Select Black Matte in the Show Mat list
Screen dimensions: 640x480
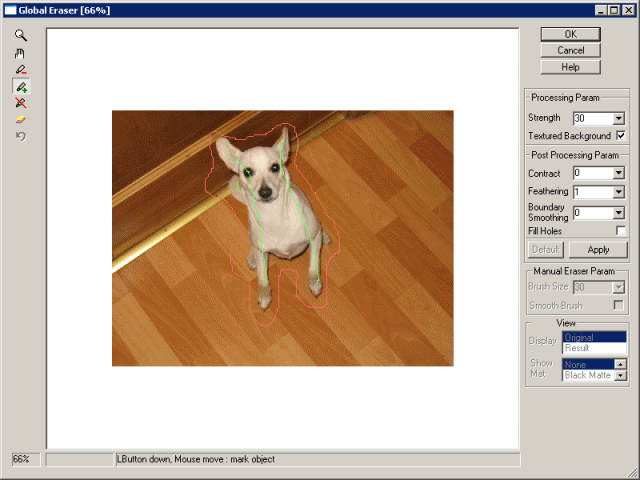coord(589,375)
